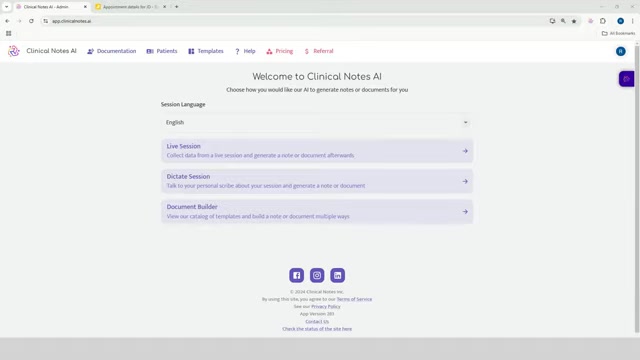Close the Appointment details tab
The height and width of the screenshot is (360, 640).
164,7
